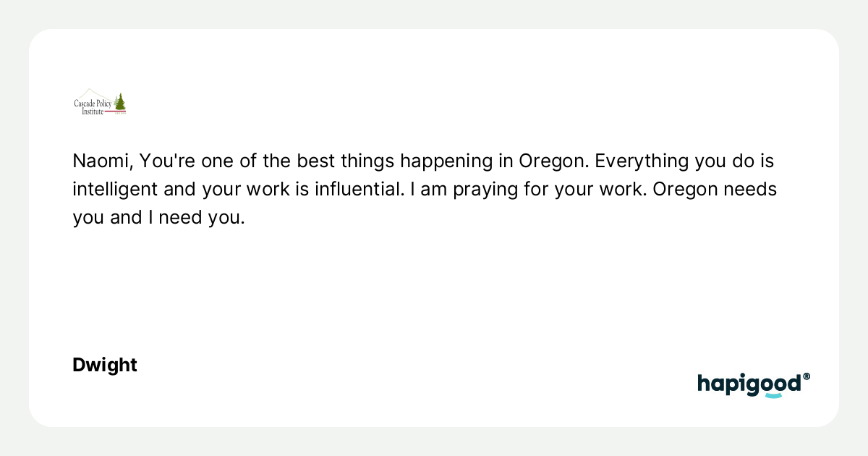Click the mountain outline above Cascade Policy
868x456 pixels.
click(97, 95)
